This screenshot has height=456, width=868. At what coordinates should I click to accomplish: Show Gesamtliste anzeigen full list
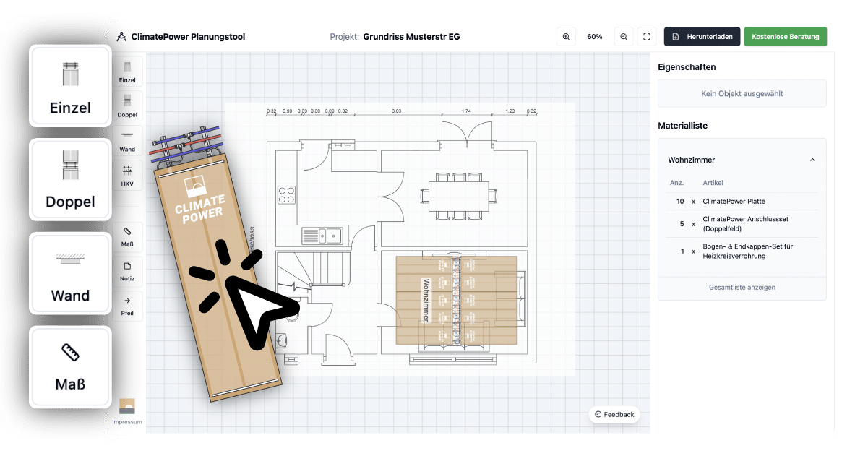(742, 288)
